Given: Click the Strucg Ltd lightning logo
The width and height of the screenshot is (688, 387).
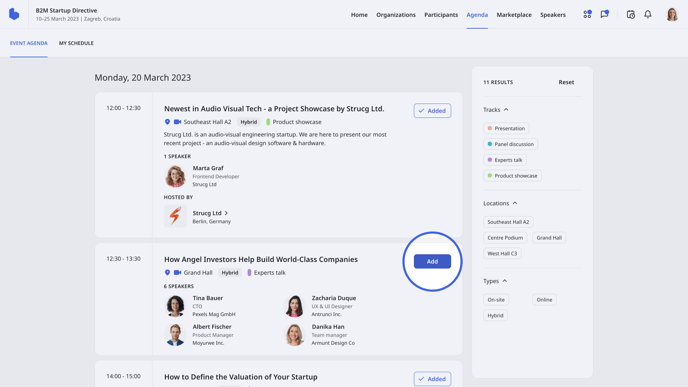Looking at the screenshot, I should pyautogui.click(x=175, y=216).
